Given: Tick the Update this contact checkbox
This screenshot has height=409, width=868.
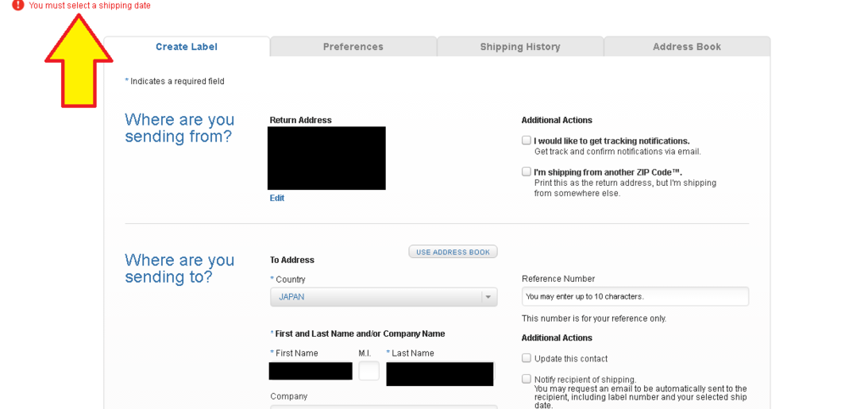Looking at the screenshot, I should (526, 358).
